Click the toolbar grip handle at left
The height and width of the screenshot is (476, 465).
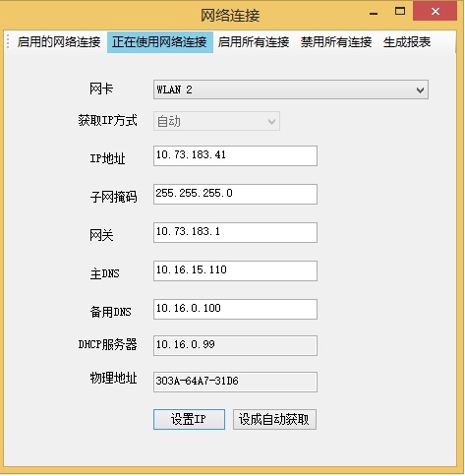pos(8,42)
